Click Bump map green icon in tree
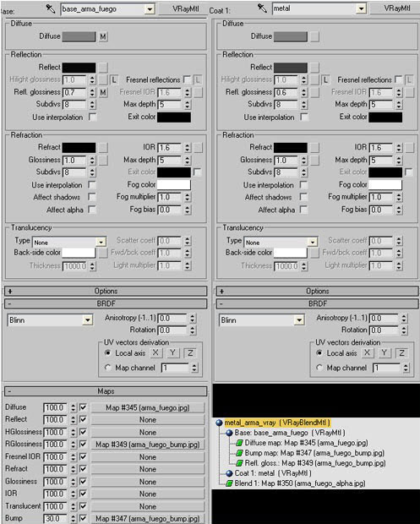 (x=239, y=453)
